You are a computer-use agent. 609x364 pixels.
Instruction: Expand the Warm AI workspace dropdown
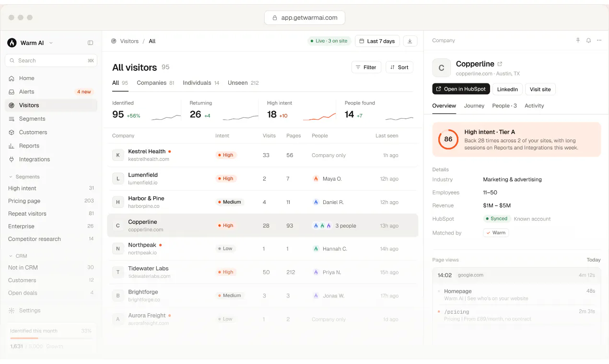[x=51, y=43]
